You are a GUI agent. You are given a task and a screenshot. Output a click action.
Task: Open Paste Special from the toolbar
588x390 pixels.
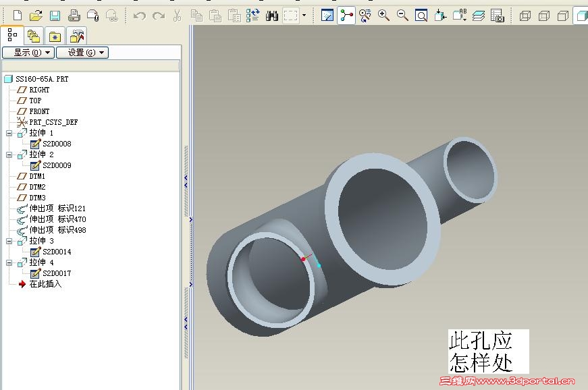click(234, 16)
